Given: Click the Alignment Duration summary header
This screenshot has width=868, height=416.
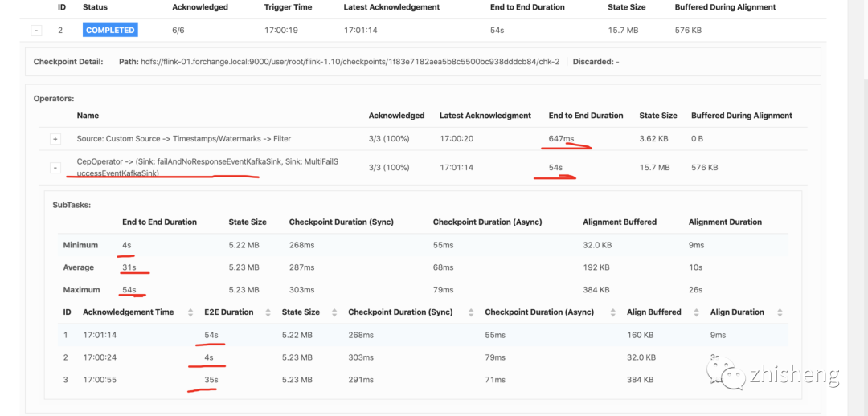Looking at the screenshot, I should point(725,222).
